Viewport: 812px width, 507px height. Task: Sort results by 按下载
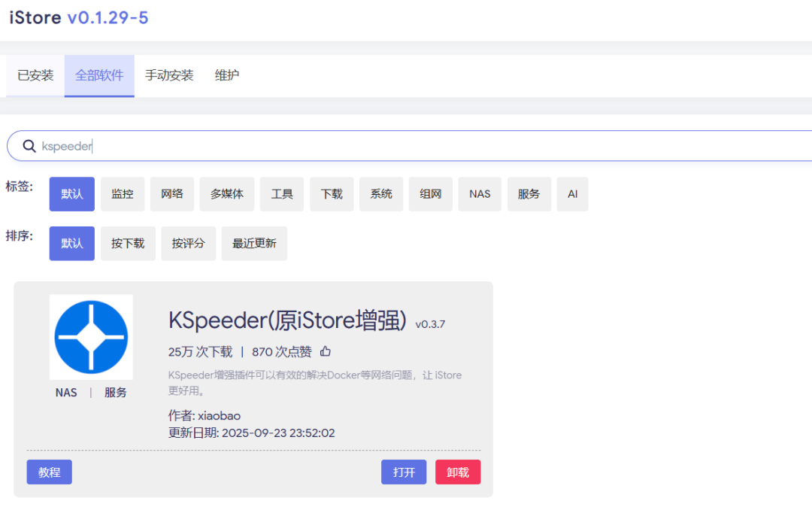point(128,244)
